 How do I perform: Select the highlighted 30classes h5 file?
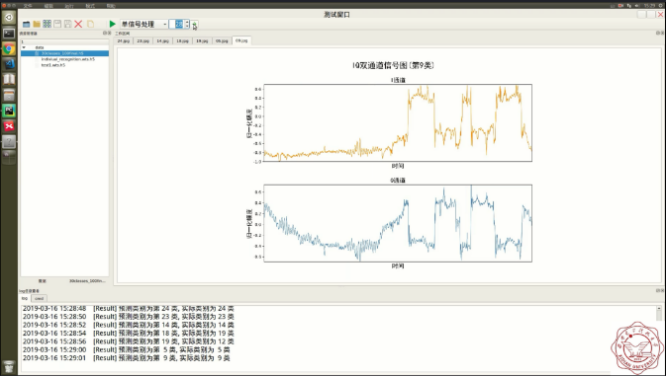(x=65, y=53)
